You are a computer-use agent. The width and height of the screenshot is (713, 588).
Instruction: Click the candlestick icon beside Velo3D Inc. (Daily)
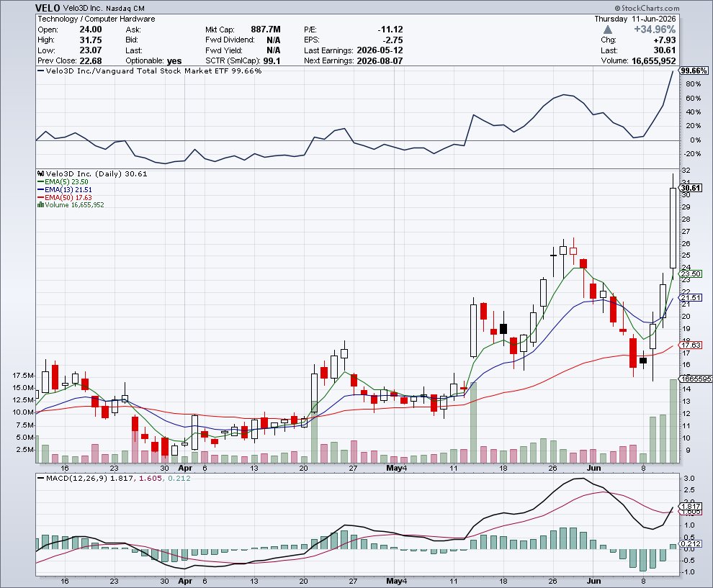tap(41, 174)
